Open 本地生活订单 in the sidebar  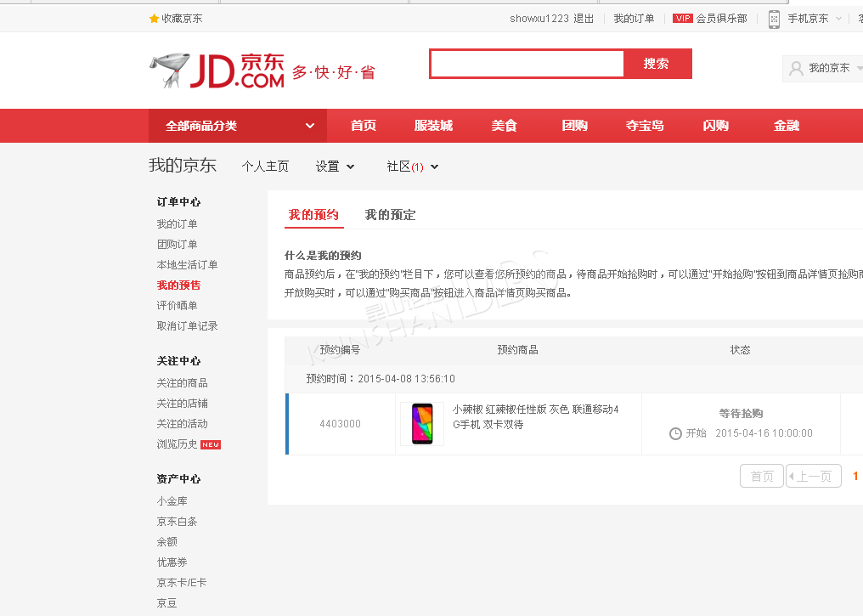187,265
